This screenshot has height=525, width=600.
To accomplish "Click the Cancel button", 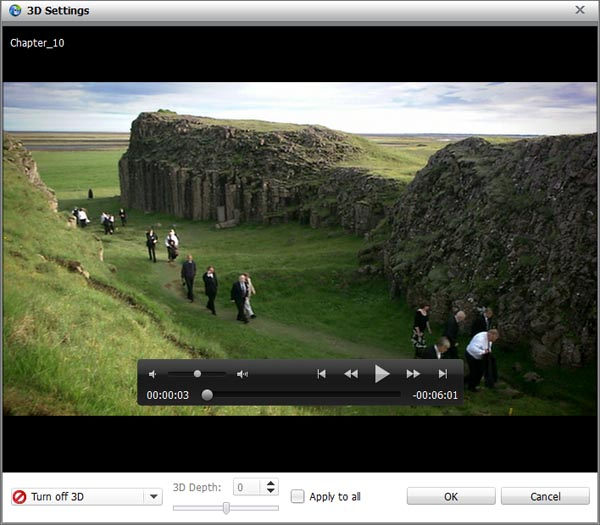I will 545,496.
